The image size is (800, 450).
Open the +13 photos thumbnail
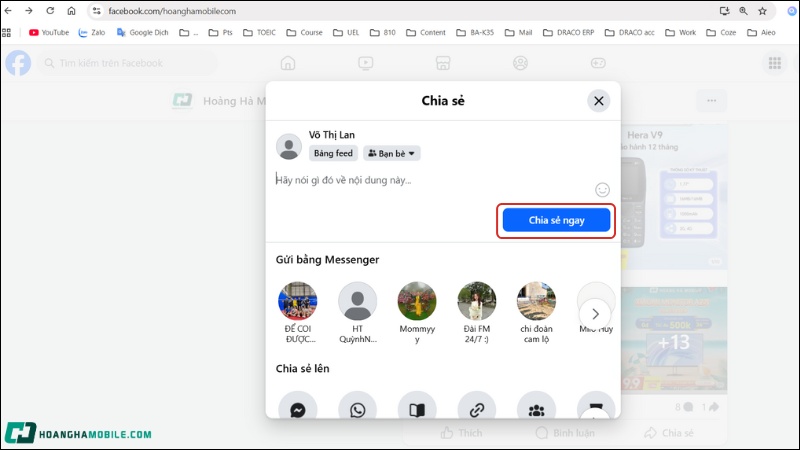[x=674, y=339]
